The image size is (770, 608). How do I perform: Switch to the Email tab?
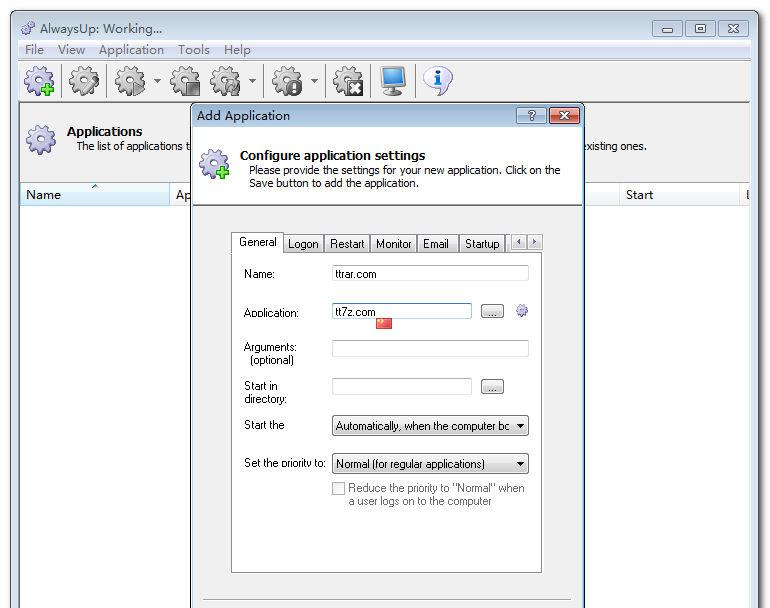[436, 244]
